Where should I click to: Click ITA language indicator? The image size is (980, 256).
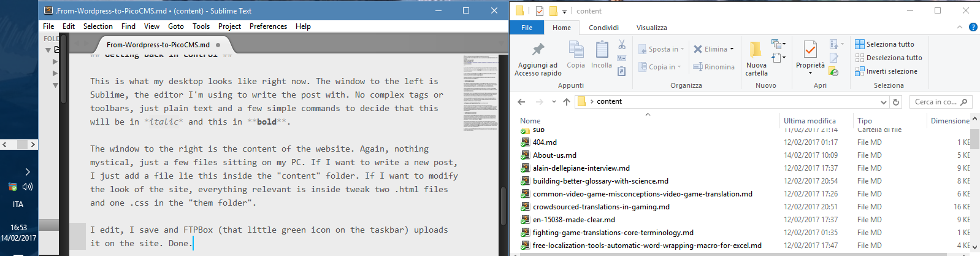18,204
